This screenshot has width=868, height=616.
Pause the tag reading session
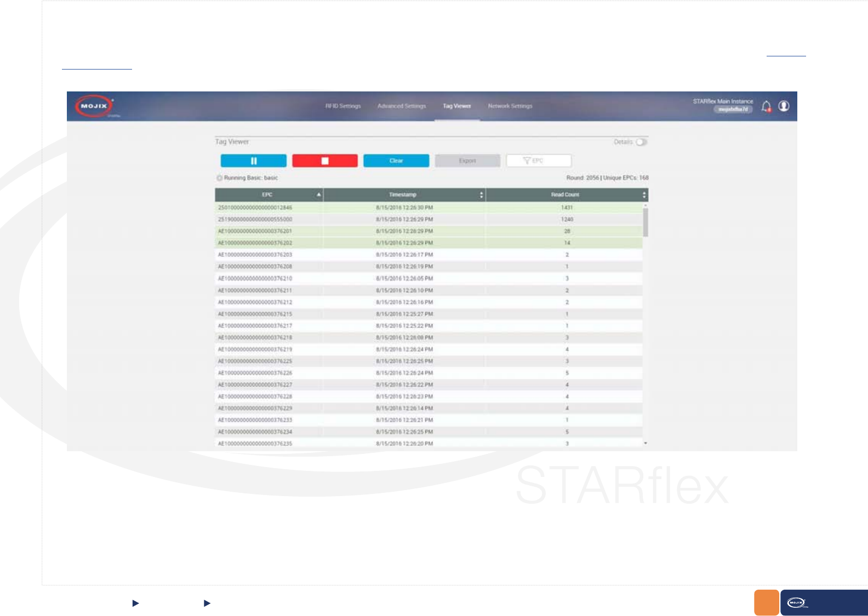click(x=253, y=160)
